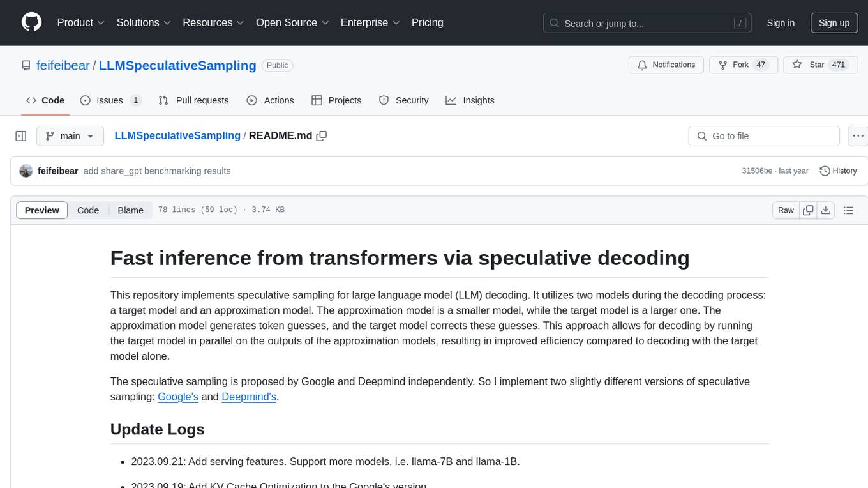Copy the README.md file path
The width and height of the screenshot is (868, 488).
[x=322, y=135]
